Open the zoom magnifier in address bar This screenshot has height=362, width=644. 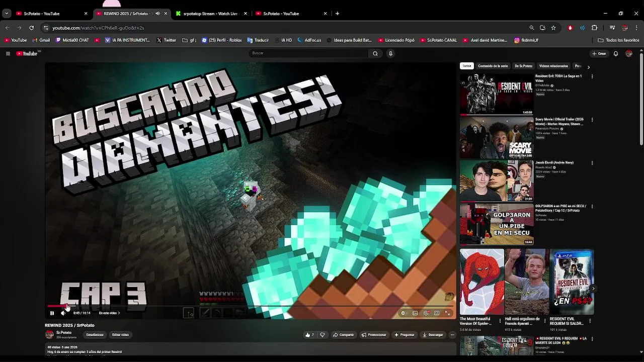click(531, 28)
